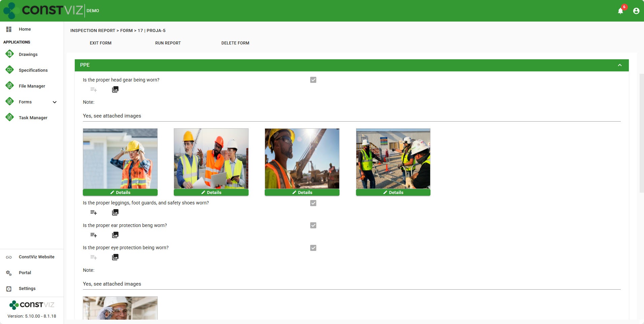Open the notifications bell icon
The width and height of the screenshot is (644, 324).
pos(620,11)
